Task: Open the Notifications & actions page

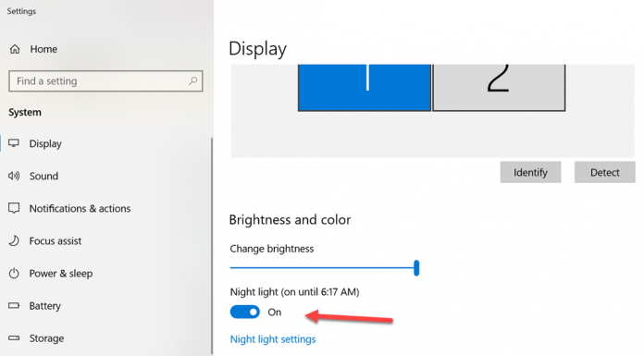Action: (80, 209)
